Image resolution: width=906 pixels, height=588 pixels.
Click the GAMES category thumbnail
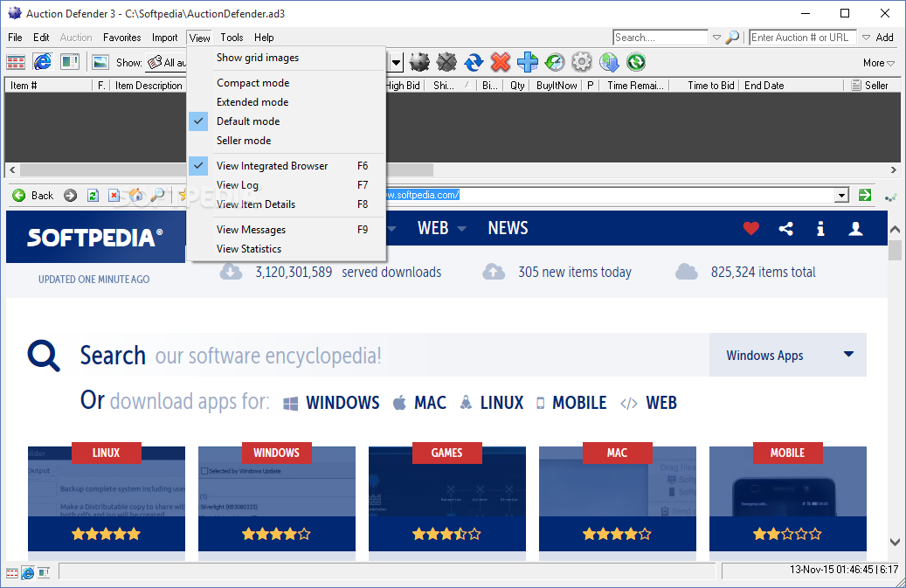[447, 499]
